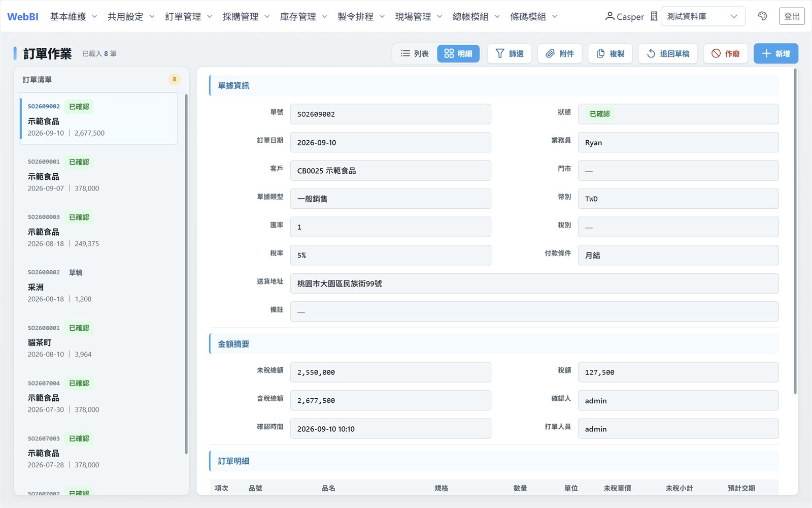This screenshot has height=508, width=812.
Task: Expand the 基本維護 menu
Action: (73, 17)
